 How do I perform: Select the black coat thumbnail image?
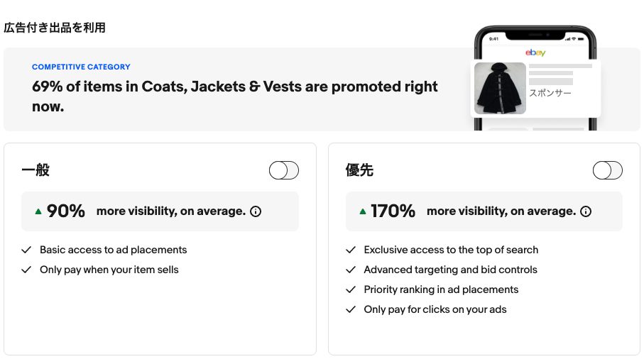[500, 88]
